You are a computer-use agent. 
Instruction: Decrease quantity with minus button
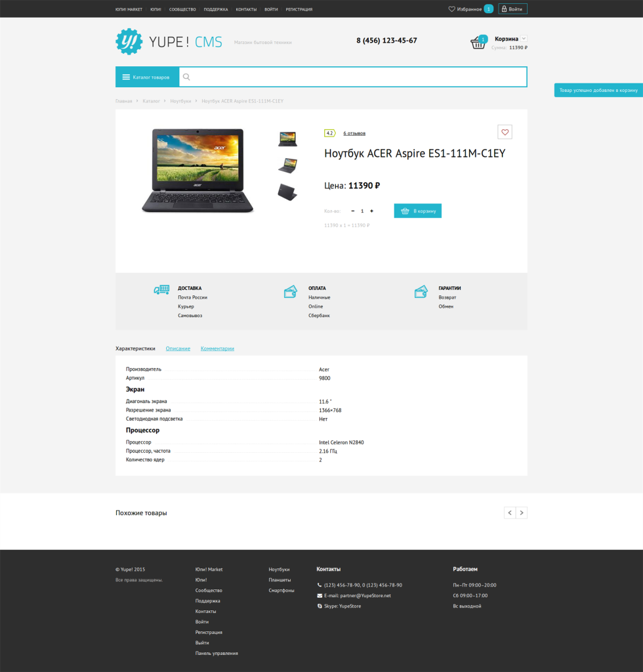tap(352, 211)
